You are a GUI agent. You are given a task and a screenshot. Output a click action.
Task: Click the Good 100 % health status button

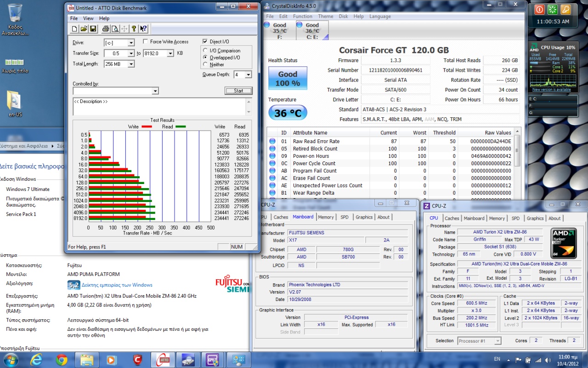(288, 79)
